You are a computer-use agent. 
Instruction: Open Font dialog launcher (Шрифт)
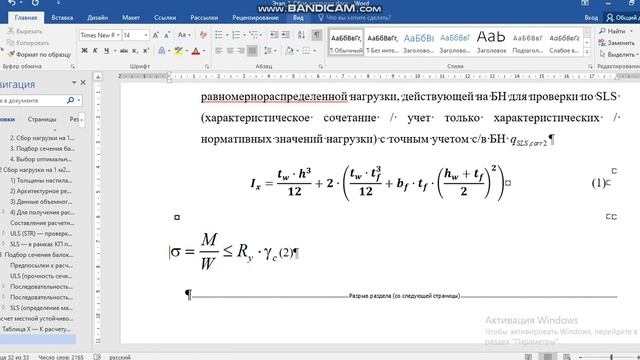click(207, 66)
